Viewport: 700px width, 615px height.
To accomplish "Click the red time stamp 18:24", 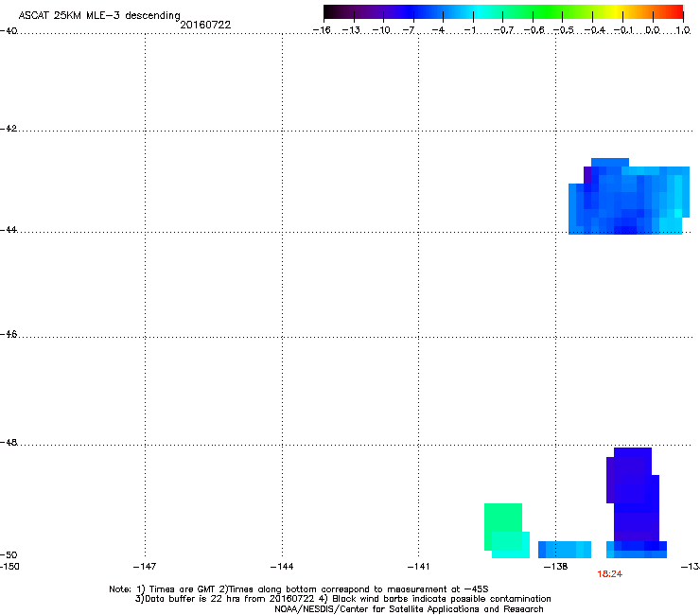I will 610,574.
